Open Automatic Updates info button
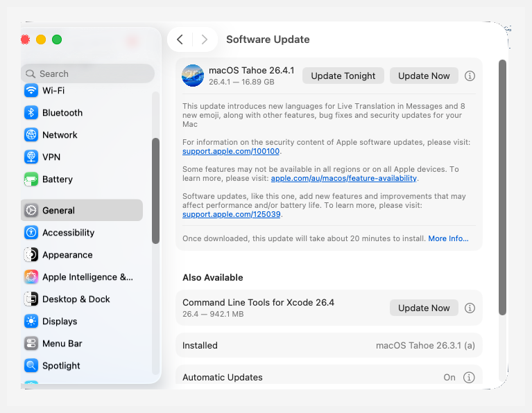532x413 pixels. (x=469, y=378)
